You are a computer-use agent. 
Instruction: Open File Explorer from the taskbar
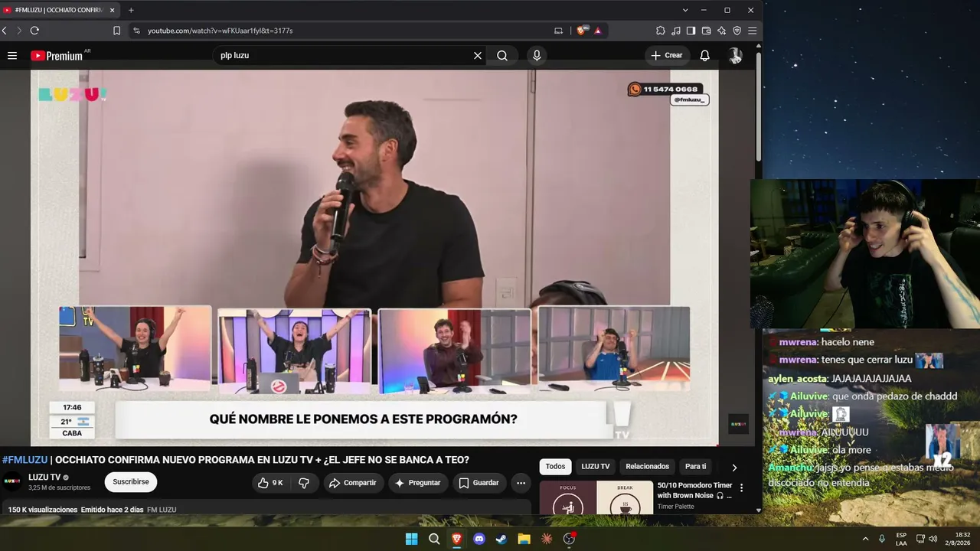coord(524,539)
